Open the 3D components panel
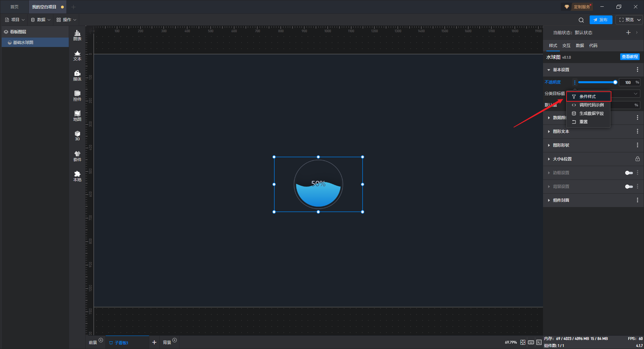The height and width of the screenshot is (349, 644). point(77,136)
